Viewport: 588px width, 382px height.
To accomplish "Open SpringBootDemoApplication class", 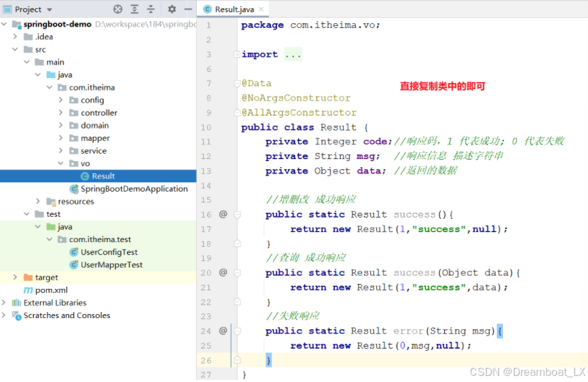I will pyautogui.click(x=134, y=189).
